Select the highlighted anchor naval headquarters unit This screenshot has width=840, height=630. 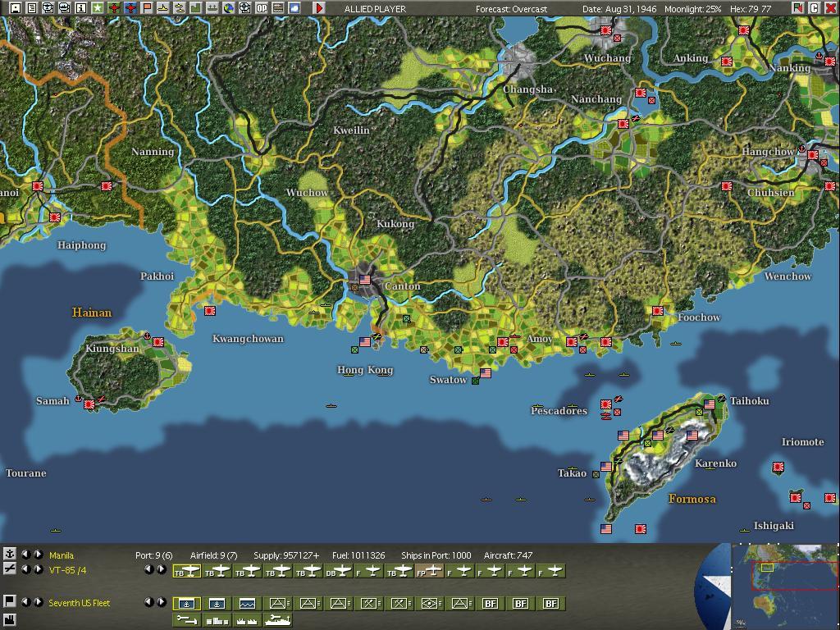[186, 604]
